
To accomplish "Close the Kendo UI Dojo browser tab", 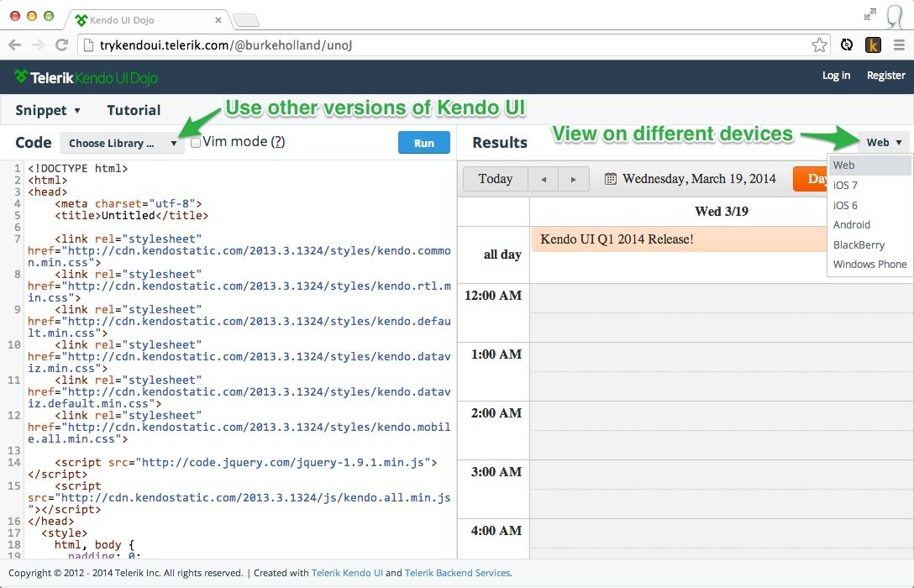I will [x=218, y=20].
